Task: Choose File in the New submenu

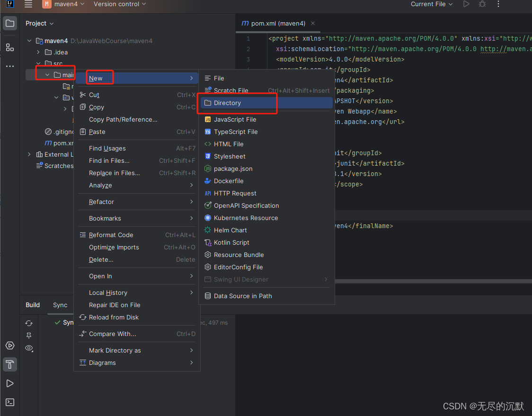Action: (266, 79)
